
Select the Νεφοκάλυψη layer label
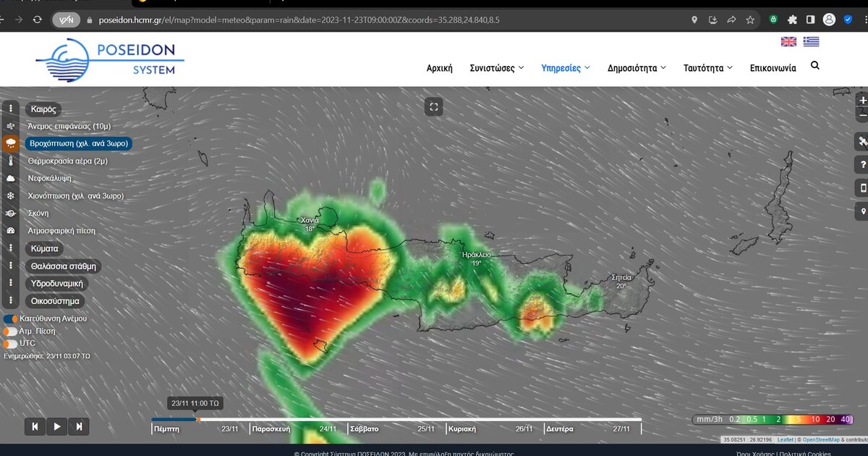[49, 178]
